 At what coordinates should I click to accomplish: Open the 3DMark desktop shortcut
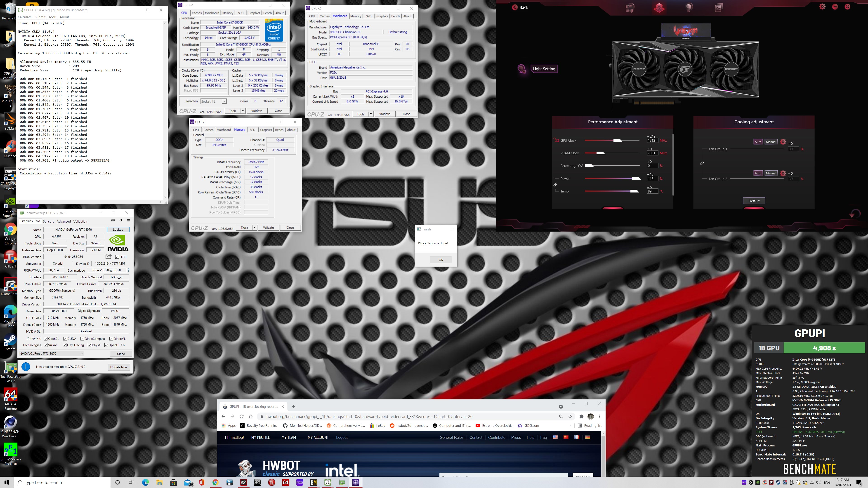coord(10,121)
